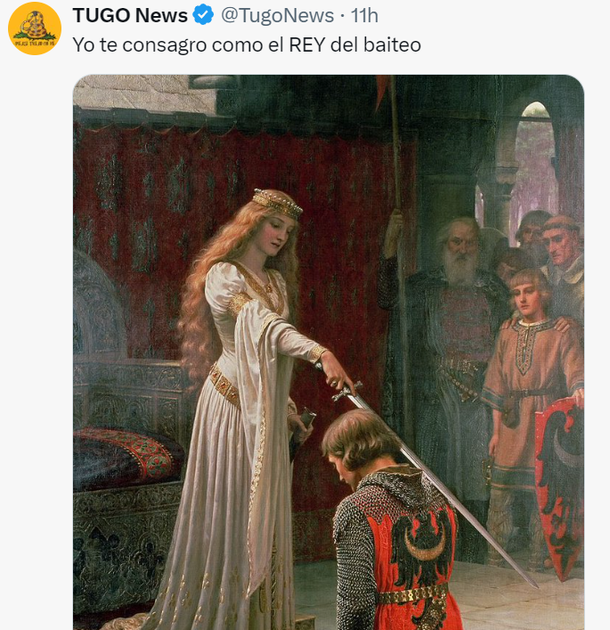Click the red embroidered cushion
Viewport: 610px width, 630px height.
click(x=125, y=455)
